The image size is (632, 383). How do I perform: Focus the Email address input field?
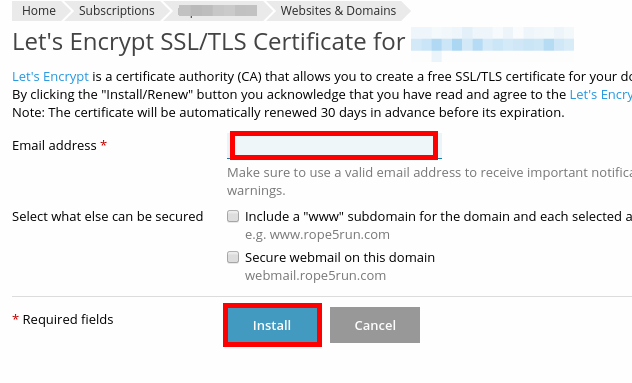click(334, 145)
